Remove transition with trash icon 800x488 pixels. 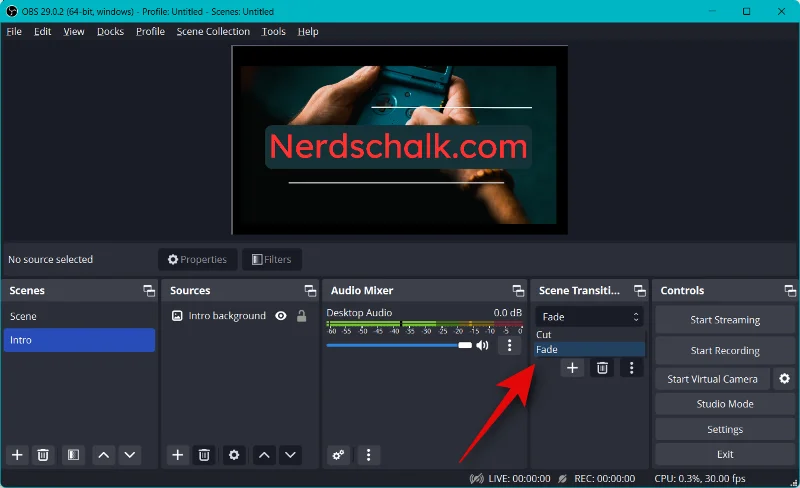[602, 368]
